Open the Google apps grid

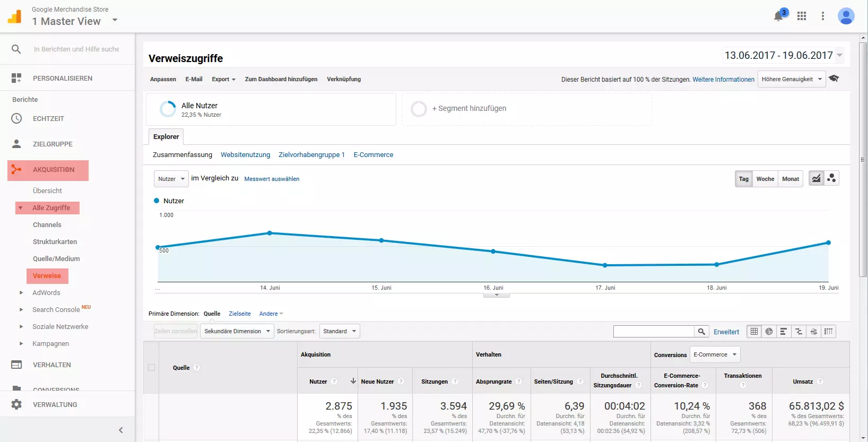[802, 16]
